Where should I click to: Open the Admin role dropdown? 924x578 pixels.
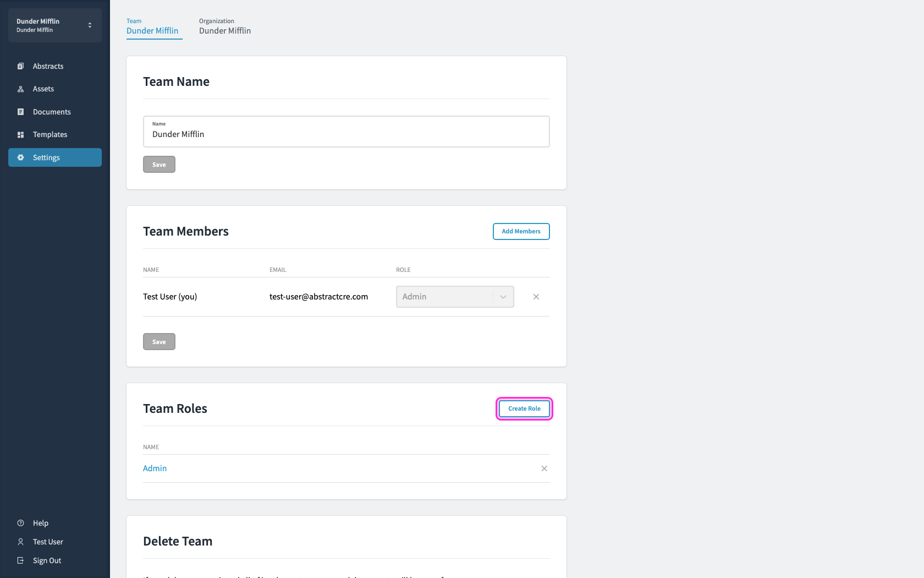tap(455, 297)
